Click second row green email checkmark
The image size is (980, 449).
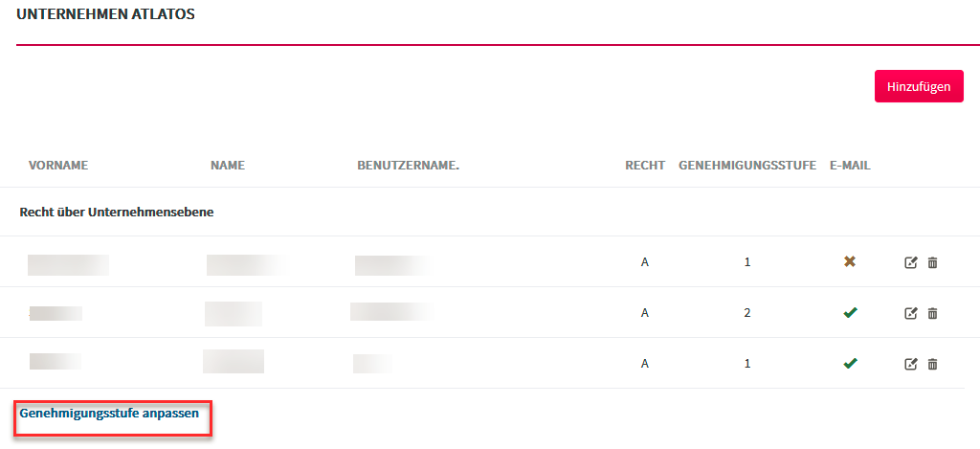pyautogui.click(x=850, y=313)
